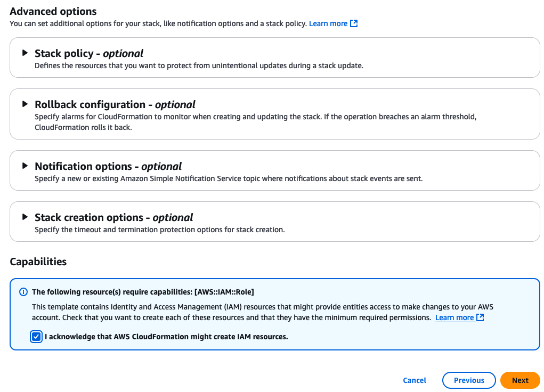The height and width of the screenshot is (392, 544).
Task: Click the Amazon Simple Notification Service description text
Action: (x=229, y=178)
